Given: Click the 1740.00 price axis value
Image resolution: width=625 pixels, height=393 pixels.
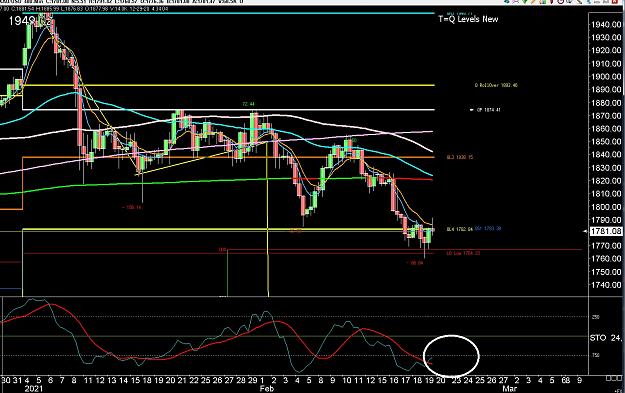Looking at the screenshot, I should (606, 285).
